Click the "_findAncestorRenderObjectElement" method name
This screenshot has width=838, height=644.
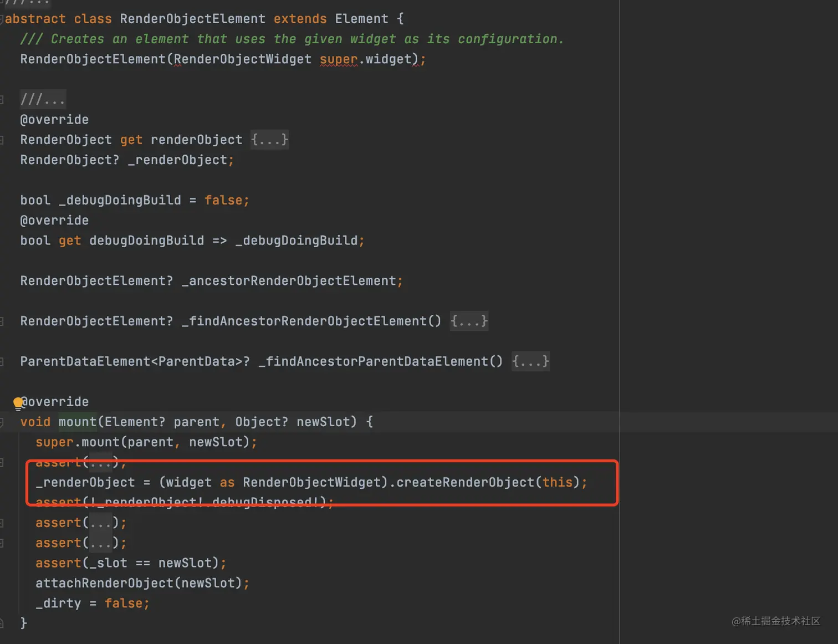304,321
